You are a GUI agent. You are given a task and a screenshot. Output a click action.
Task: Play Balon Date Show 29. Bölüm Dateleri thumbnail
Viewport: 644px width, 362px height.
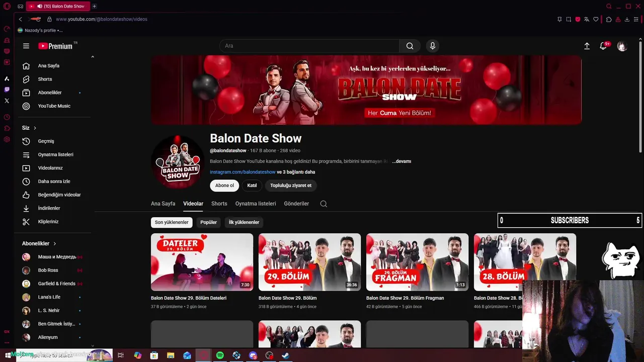[x=202, y=262]
